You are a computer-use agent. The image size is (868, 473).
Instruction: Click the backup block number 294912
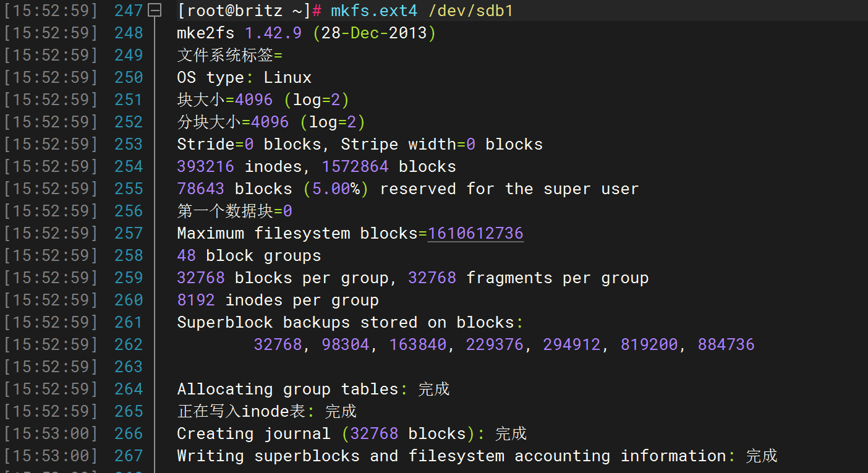coord(572,344)
